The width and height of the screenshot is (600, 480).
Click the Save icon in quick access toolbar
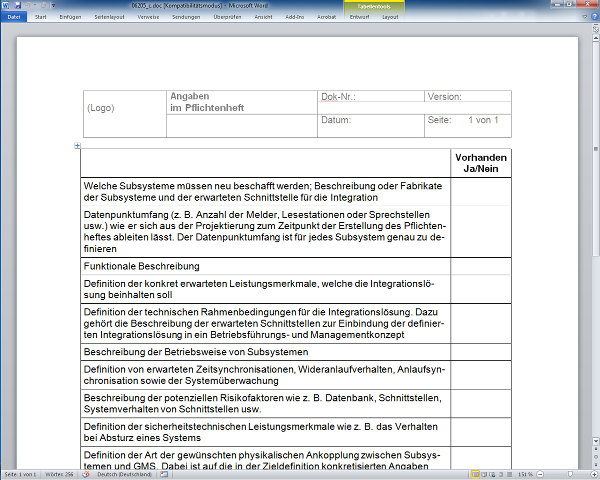pos(18,6)
